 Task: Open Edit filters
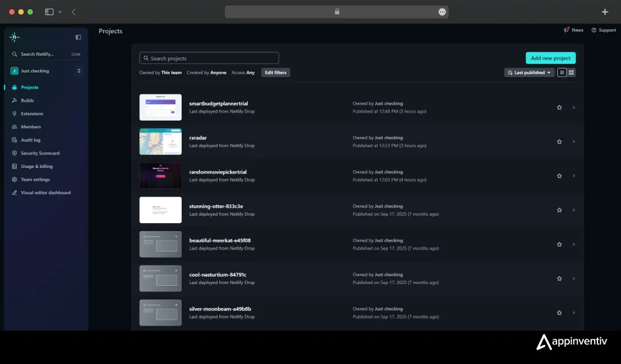(275, 72)
